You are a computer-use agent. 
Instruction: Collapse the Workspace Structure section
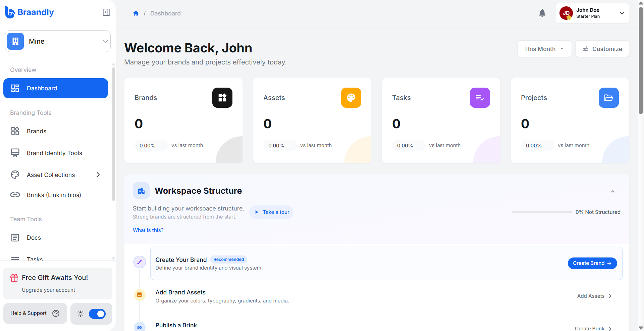click(613, 191)
